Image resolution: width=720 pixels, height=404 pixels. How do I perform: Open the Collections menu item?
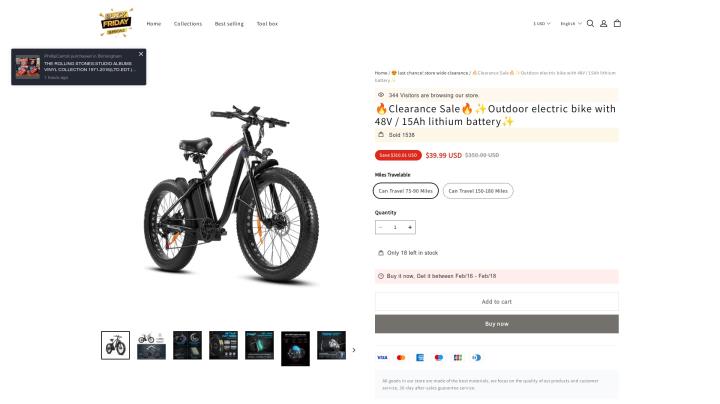(x=187, y=23)
